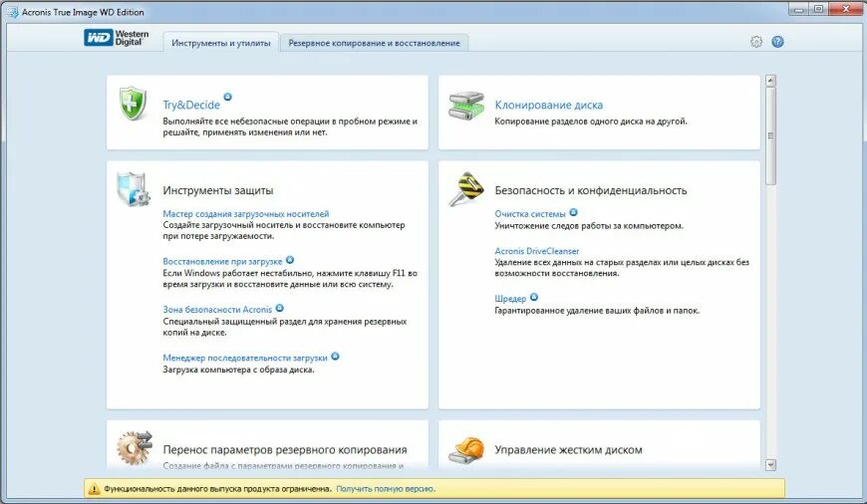The image size is (867, 504).
Task: Switch to Резервное копирование и восстановление tab
Action: pyautogui.click(x=375, y=43)
